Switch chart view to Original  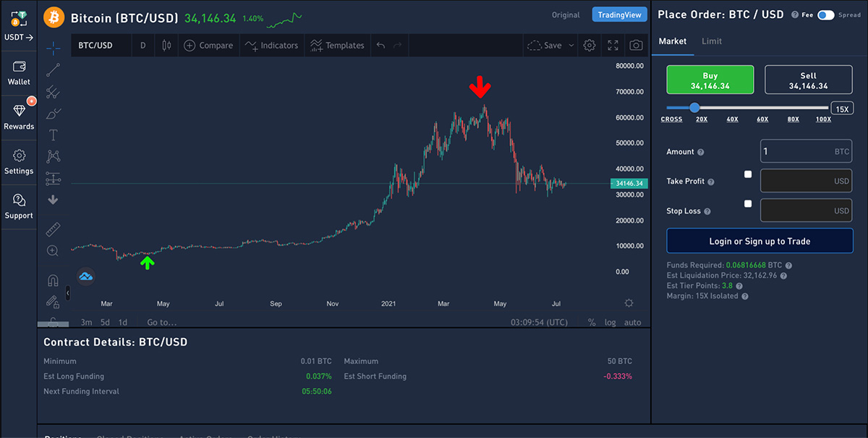click(x=566, y=15)
